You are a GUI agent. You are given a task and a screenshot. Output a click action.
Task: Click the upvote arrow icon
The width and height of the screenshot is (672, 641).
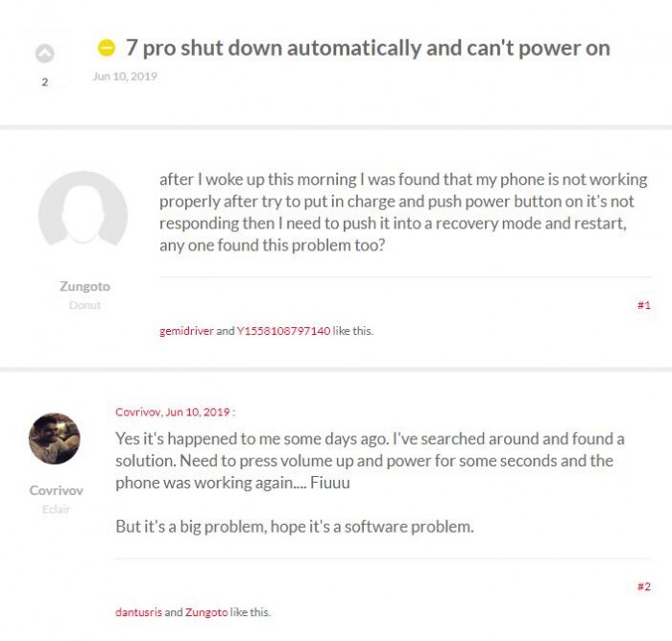(44, 55)
